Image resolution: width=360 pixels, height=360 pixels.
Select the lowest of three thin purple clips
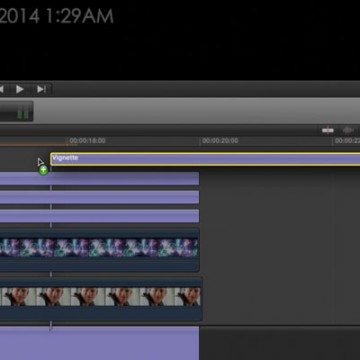99,216
